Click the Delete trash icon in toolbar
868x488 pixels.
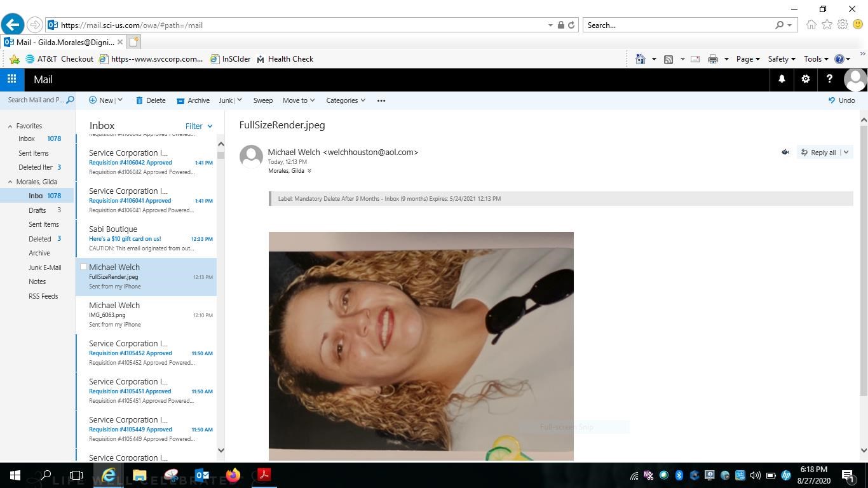coord(140,100)
